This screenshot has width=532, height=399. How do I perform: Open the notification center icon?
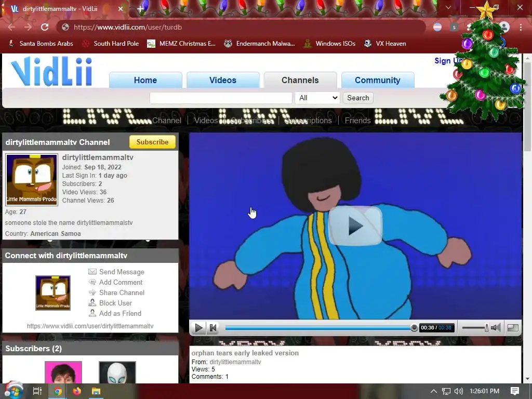click(515, 391)
